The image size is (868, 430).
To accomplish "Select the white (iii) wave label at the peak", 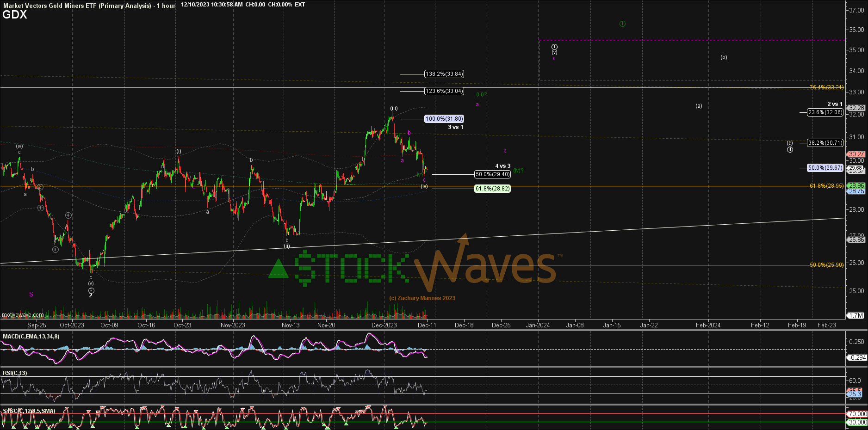I will click(394, 108).
